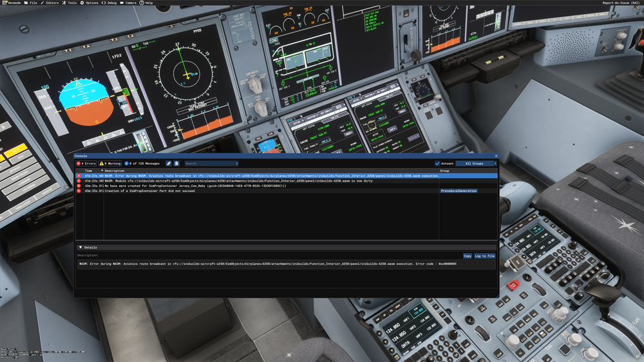
Task: Toggle the 0 Warning filter
Action: tap(110, 164)
